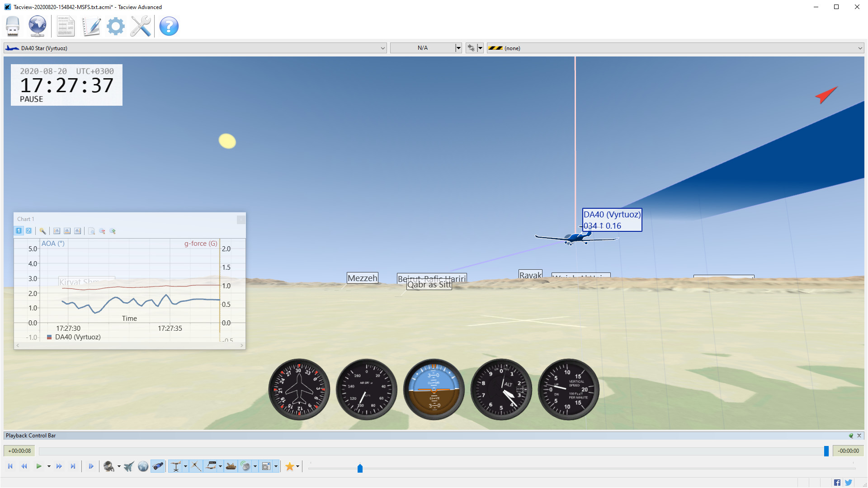The image size is (868, 488).
Task: Toggle radar antenna visibility on playback bar
Action: pos(245,466)
